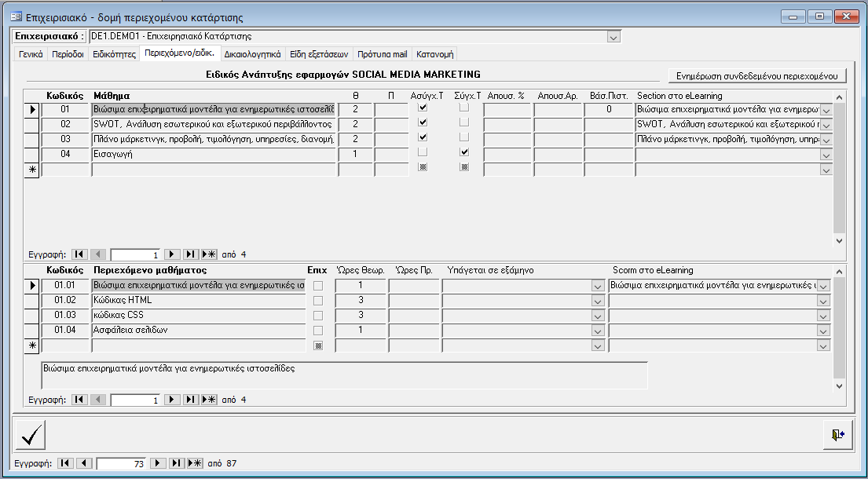Add new record in lessons navigator

(x=209, y=254)
